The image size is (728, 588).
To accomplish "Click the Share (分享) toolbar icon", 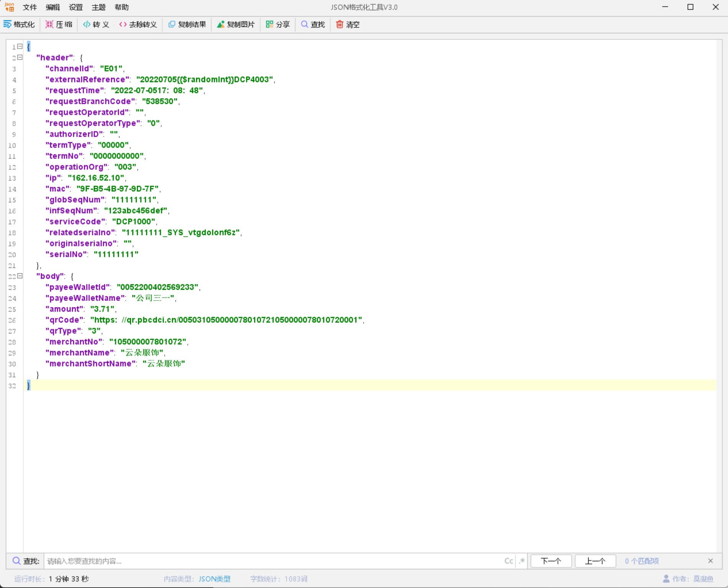I will (x=270, y=25).
